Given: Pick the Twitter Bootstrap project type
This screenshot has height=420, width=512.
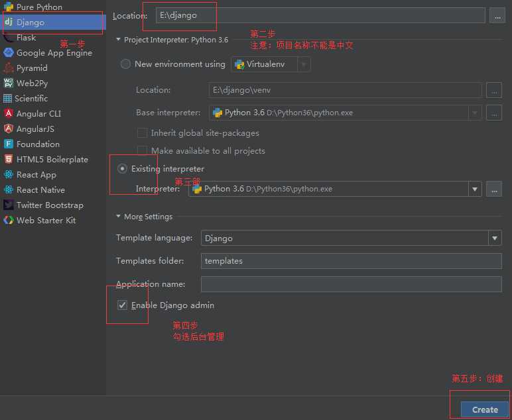Looking at the screenshot, I should (53, 205).
